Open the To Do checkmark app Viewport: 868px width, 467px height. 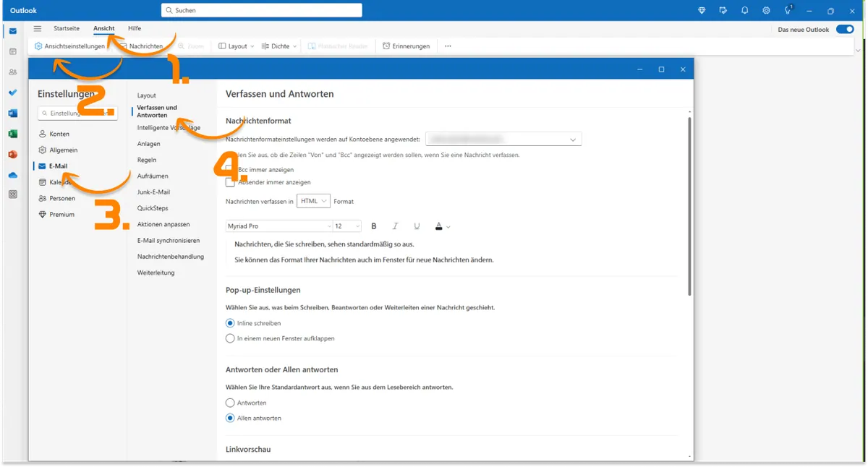pyautogui.click(x=13, y=93)
